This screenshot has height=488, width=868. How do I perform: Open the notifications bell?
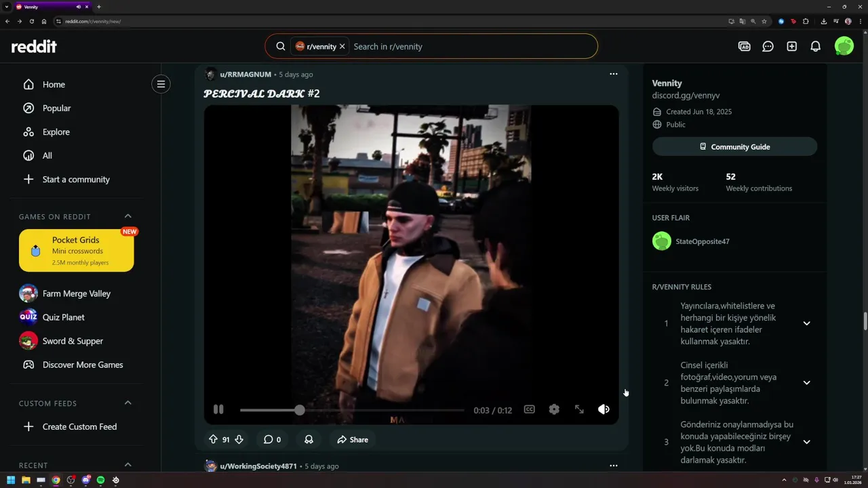pos(816,46)
